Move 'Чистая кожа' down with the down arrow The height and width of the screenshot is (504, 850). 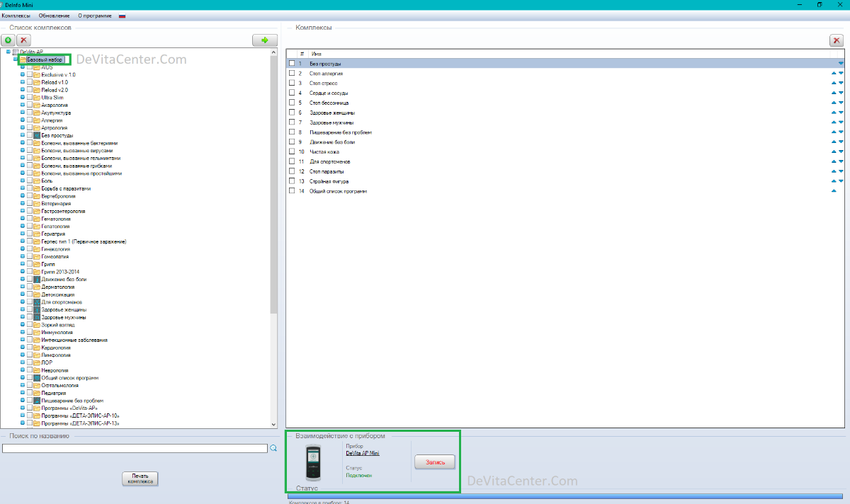pyautogui.click(x=841, y=152)
